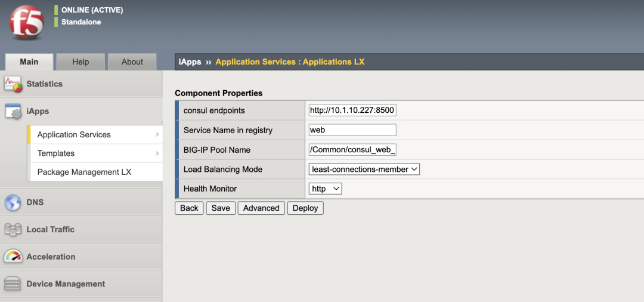
Task: Click the iApps breadcrumb link
Action: click(190, 63)
